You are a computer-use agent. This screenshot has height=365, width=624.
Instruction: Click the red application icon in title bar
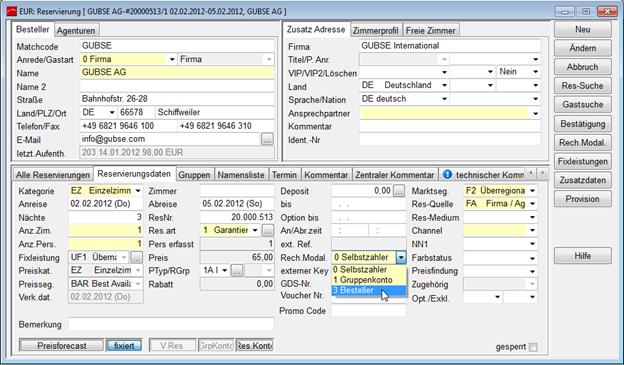tap(12, 11)
